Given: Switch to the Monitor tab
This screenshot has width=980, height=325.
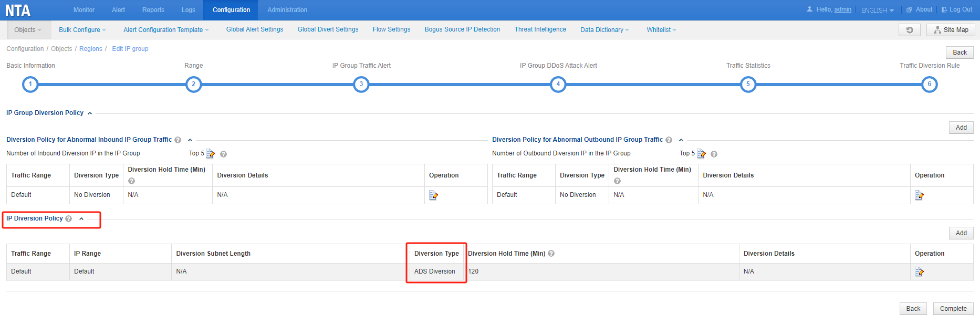Looking at the screenshot, I should [x=84, y=10].
